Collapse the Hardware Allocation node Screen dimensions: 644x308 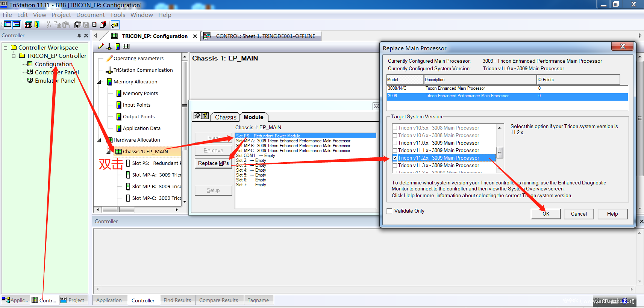99,140
